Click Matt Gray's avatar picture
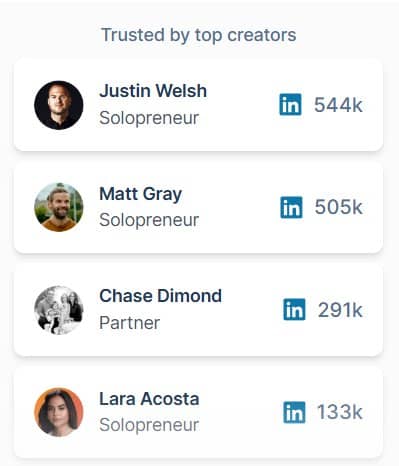The image size is (399, 466). (x=59, y=207)
